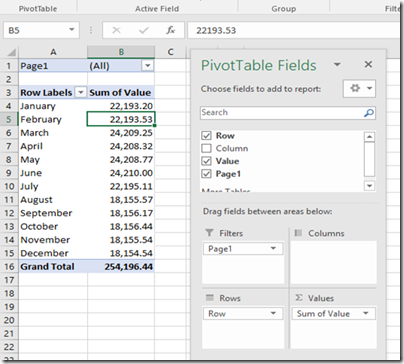This screenshot has height=364, width=404.
Task: Select the August row label
Action: click(53, 200)
